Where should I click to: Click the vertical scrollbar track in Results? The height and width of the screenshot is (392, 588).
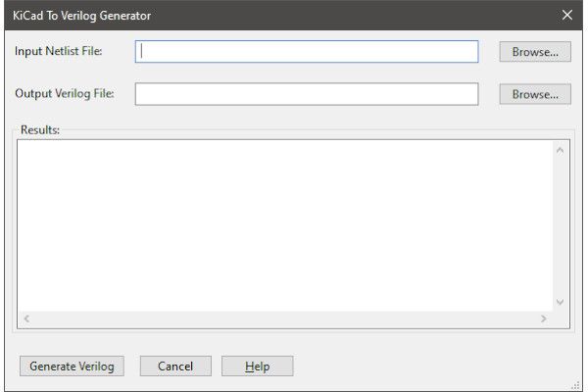tap(560, 225)
